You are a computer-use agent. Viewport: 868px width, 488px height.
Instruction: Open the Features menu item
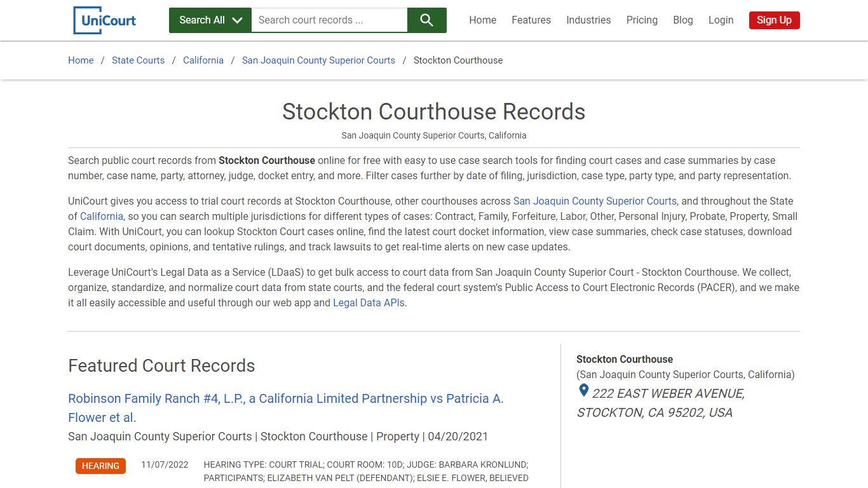[x=531, y=20]
